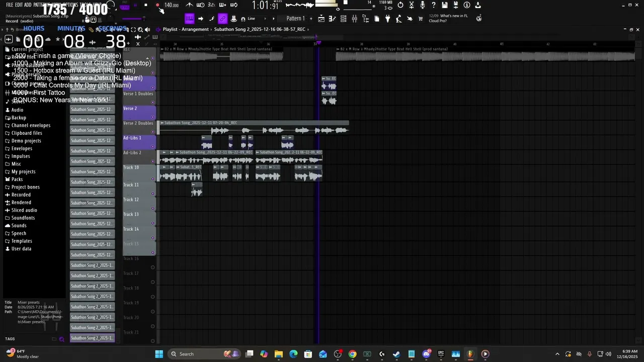
Task: Click the export render download icon
Action: click(x=478, y=5)
